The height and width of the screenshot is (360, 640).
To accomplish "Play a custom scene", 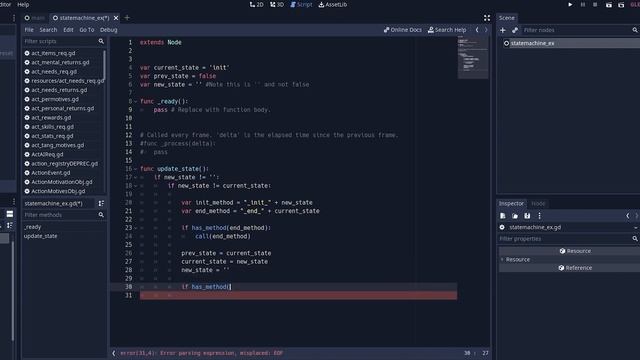I will click(621, 4).
